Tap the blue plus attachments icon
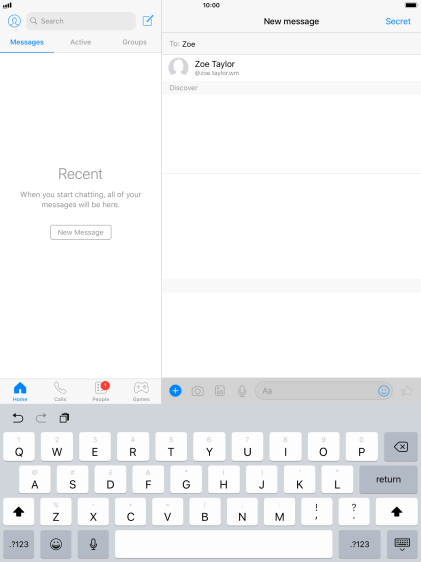 click(175, 391)
